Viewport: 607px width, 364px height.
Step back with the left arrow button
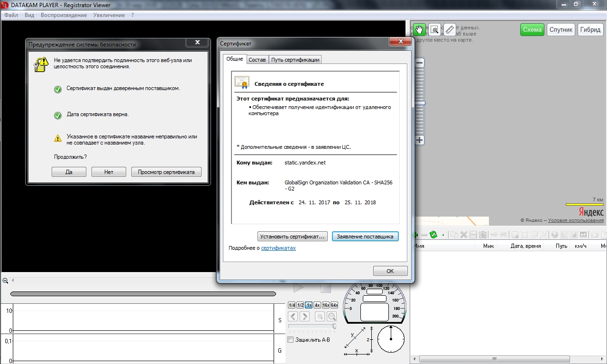click(x=294, y=317)
